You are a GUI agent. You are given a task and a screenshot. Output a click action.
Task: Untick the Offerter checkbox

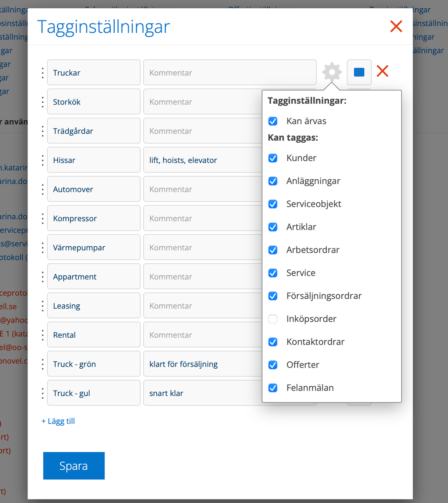273,365
